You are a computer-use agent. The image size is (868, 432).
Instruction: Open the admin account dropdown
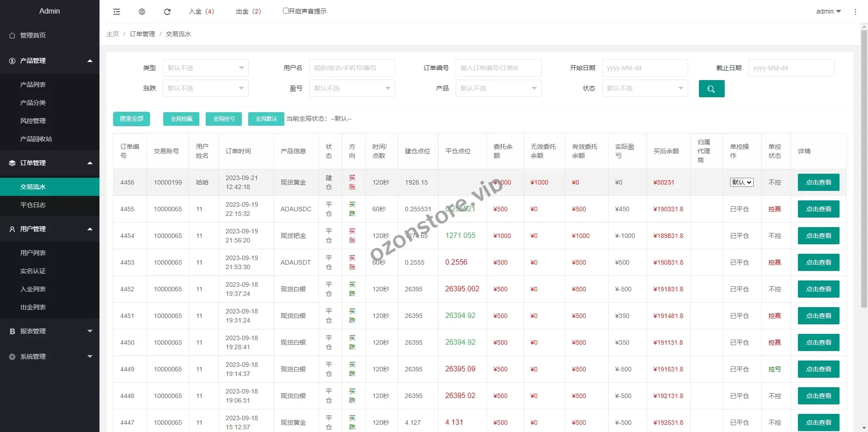click(x=828, y=11)
